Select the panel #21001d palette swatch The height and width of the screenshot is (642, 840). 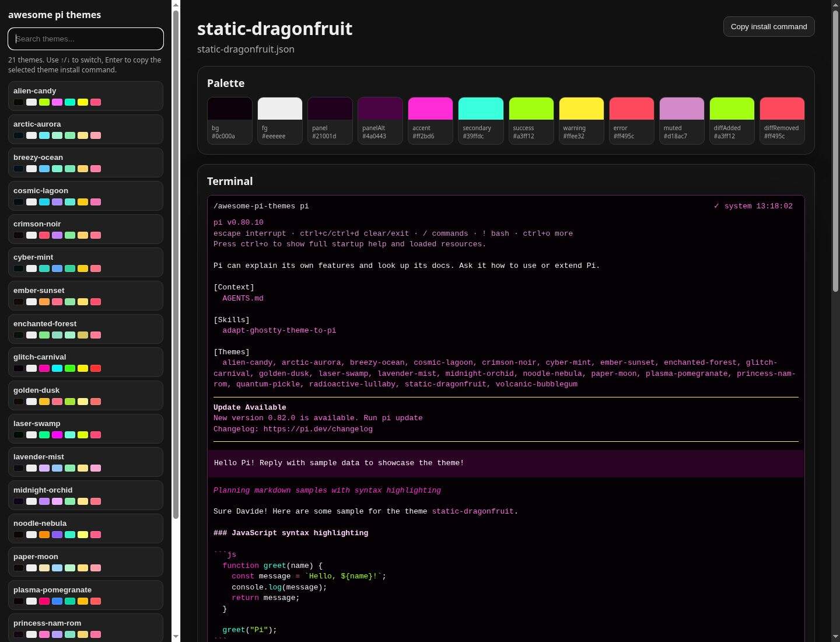click(x=330, y=121)
